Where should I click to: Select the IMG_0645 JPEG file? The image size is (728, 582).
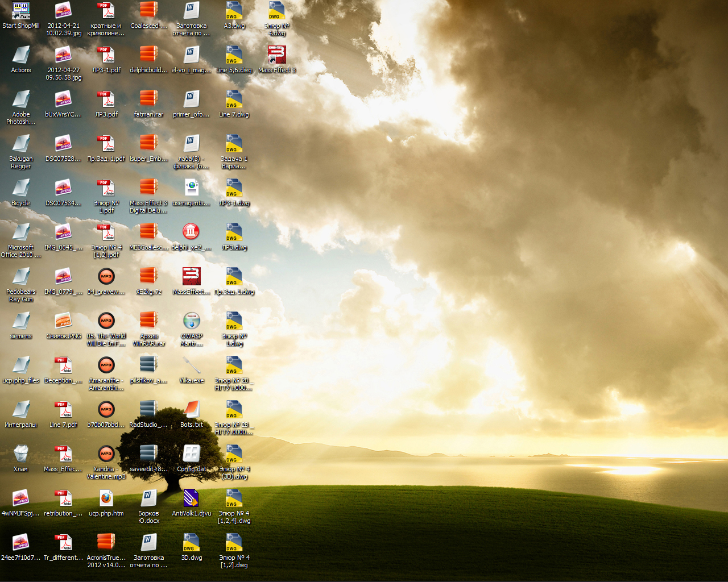click(x=64, y=237)
